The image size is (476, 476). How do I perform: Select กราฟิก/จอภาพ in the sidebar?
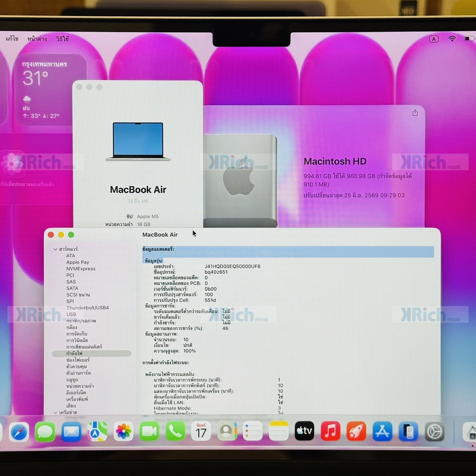tap(81, 321)
